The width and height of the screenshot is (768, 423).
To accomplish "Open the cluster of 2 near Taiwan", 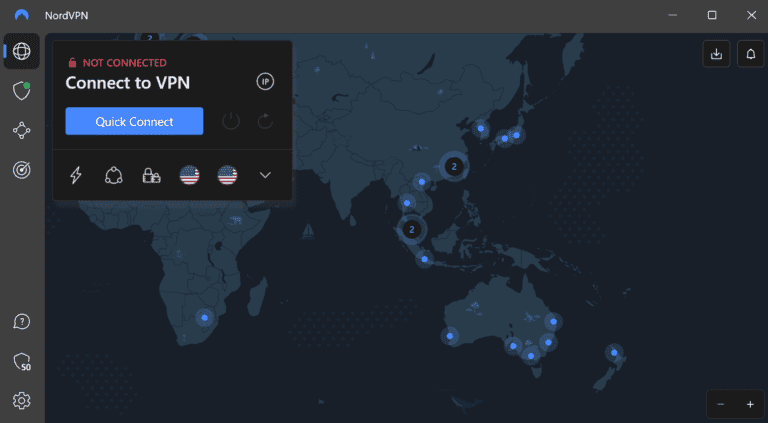I will click(x=454, y=166).
